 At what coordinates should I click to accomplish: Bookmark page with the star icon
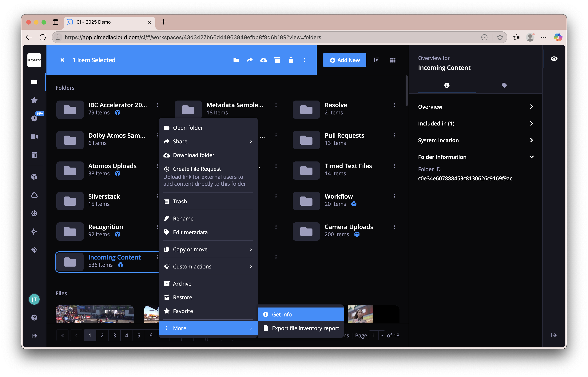[x=500, y=37]
